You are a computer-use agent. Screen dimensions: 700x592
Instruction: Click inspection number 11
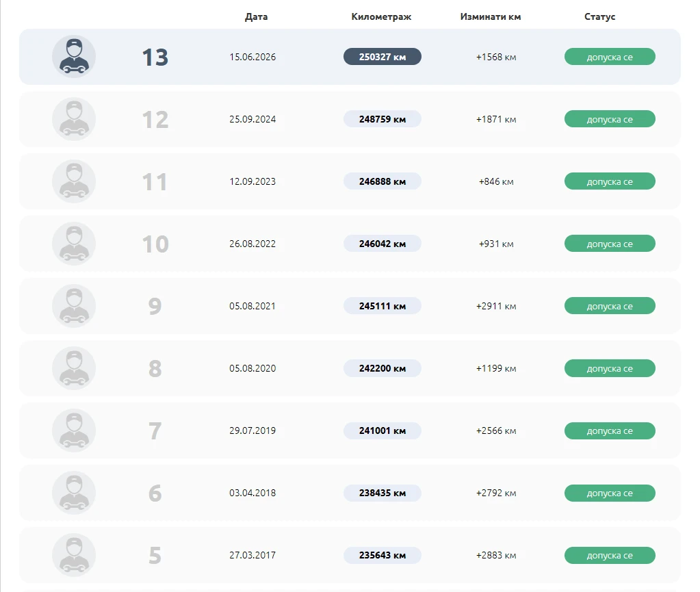[155, 182]
